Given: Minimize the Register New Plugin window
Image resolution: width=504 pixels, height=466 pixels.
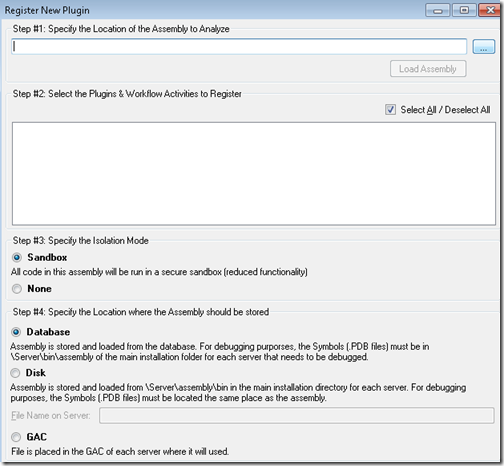Looking at the screenshot, I should 438,10.
